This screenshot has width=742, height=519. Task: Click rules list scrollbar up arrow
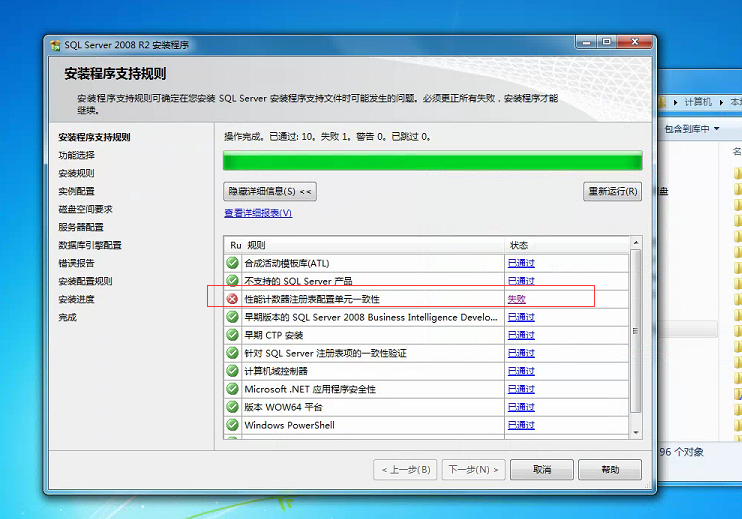coord(636,242)
